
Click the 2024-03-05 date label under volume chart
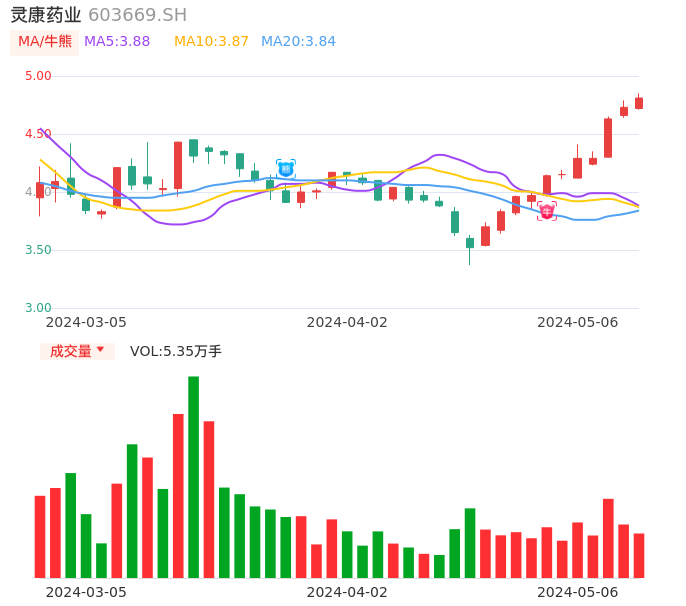86,592
